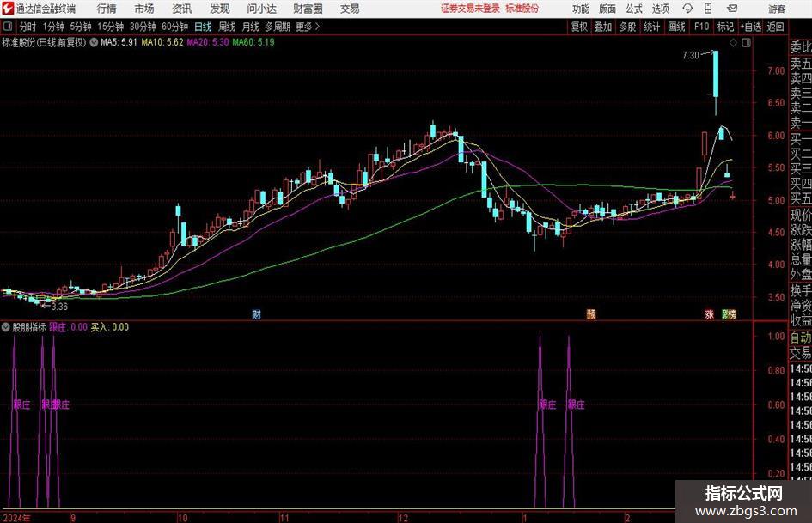The width and height of the screenshot is (812, 523).
Task: Switch to 15分钟 period tab
Action: click(111, 27)
